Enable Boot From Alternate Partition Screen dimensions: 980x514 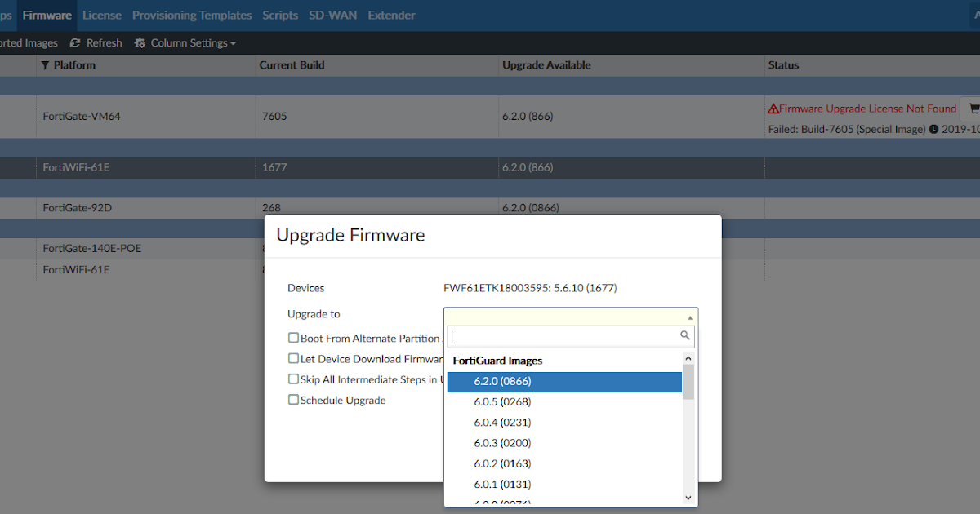point(293,338)
